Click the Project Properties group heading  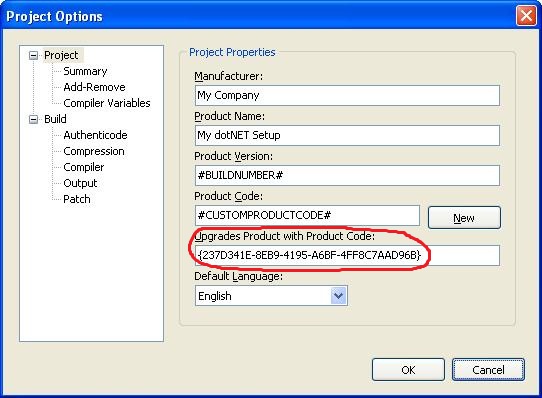tap(232, 52)
